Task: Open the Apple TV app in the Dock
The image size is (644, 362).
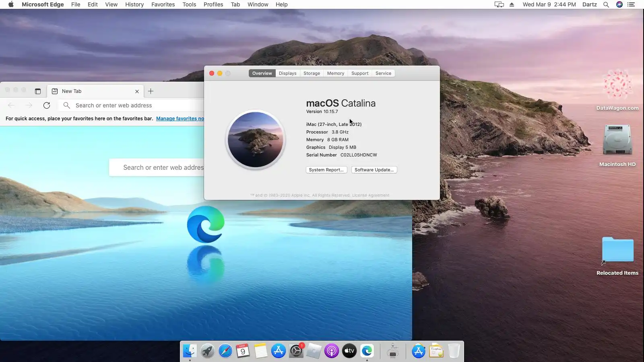Action: click(x=349, y=351)
